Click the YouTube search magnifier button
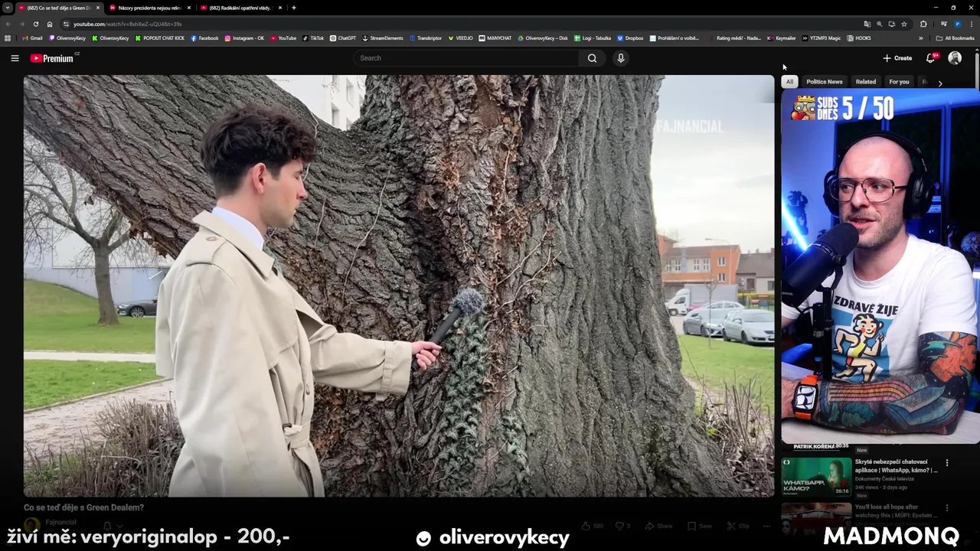 [x=592, y=58]
